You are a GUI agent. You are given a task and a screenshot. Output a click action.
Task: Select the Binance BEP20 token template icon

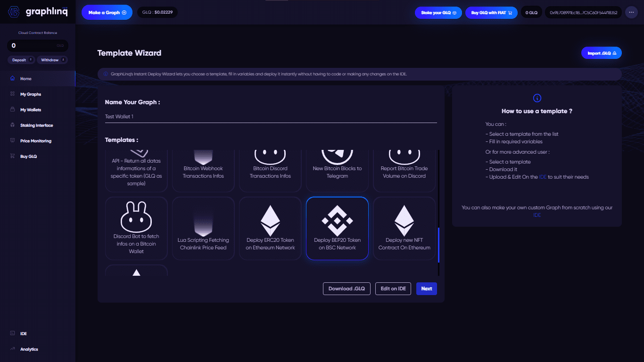point(337,220)
